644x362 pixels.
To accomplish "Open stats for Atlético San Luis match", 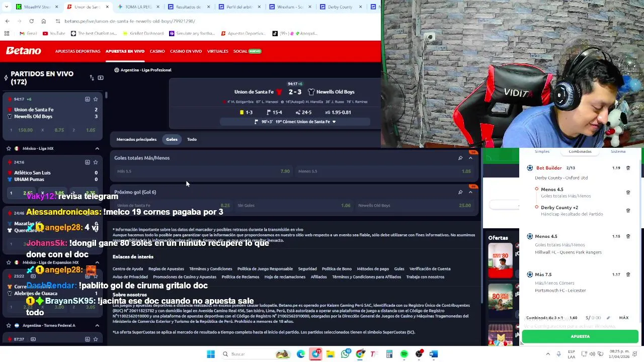I will 87,162.
